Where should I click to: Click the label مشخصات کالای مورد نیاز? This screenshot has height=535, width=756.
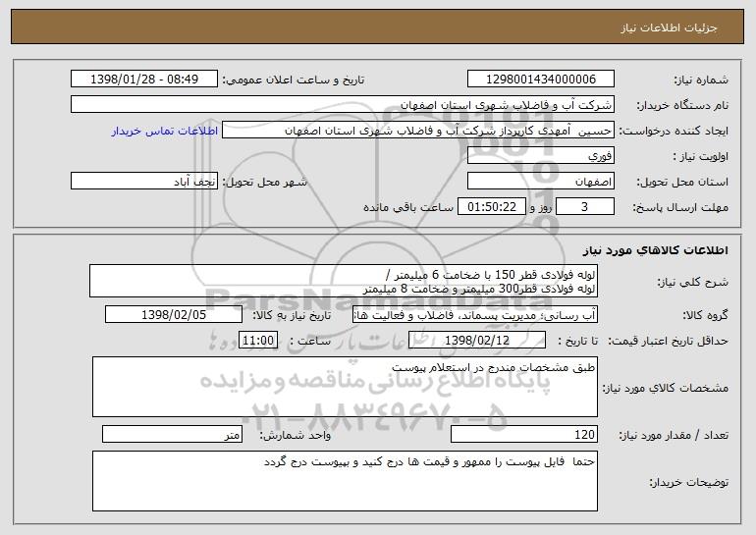coord(666,388)
